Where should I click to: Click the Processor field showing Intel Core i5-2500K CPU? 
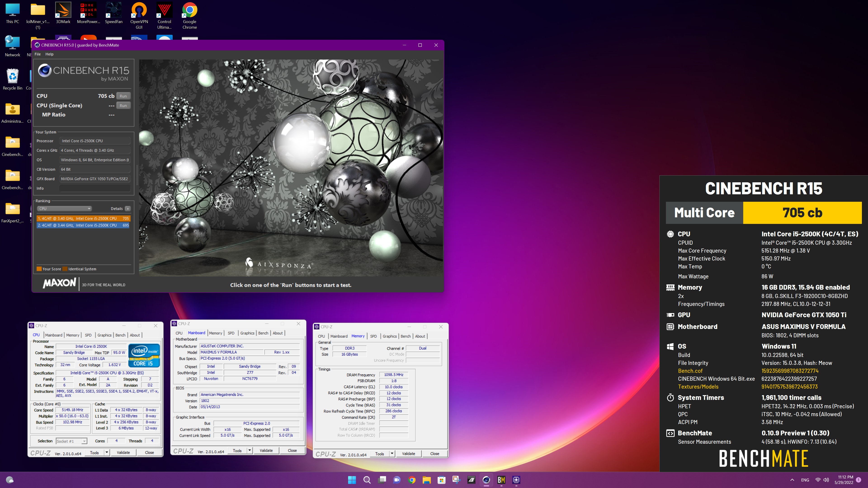point(95,141)
